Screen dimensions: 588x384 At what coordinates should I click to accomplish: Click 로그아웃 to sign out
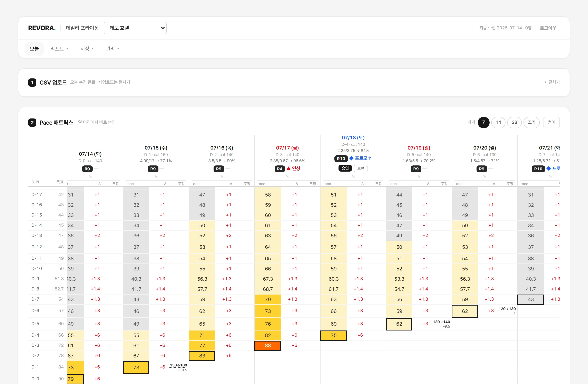(x=548, y=28)
